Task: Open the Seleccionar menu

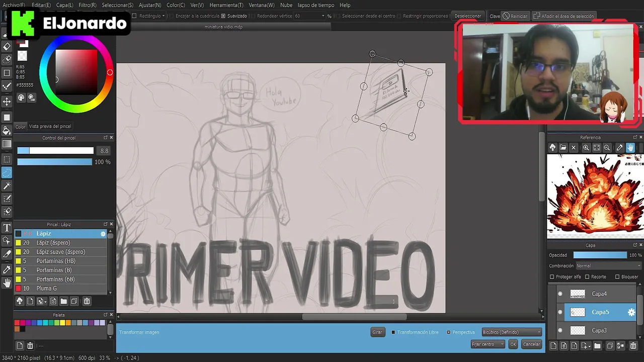Action: (x=118, y=5)
